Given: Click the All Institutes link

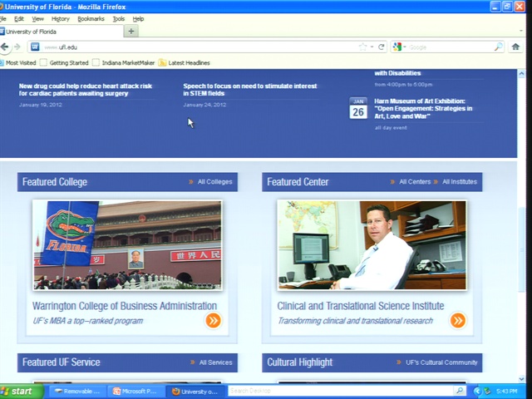Looking at the screenshot, I should (460, 182).
